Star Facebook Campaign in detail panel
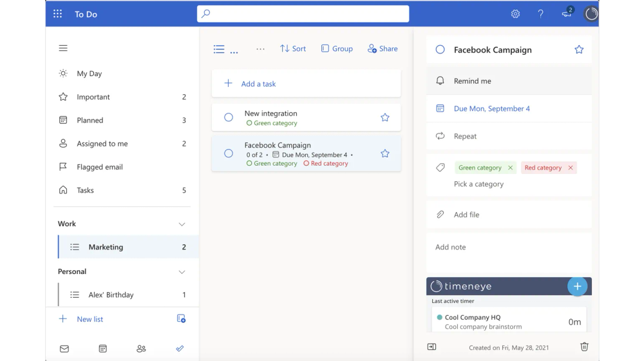 tap(579, 50)
